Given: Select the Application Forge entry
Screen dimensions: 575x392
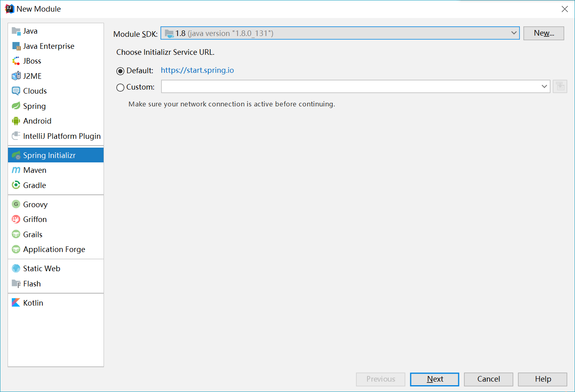Looking at the screenshot, I should [56, 249].
